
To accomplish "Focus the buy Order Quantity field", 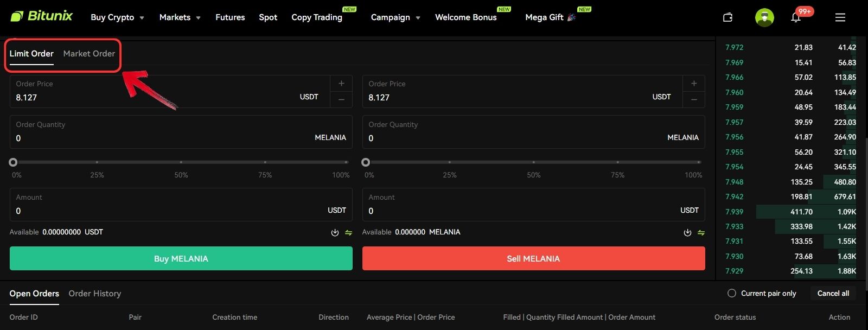I will (x=181, y=132).
